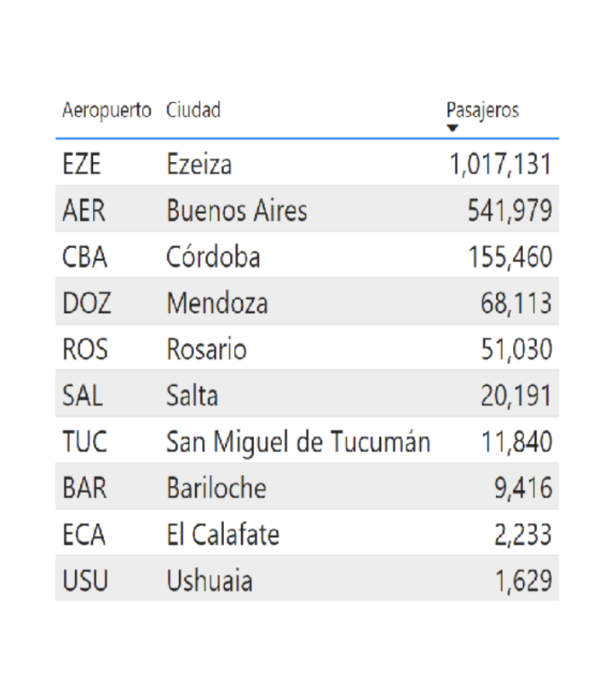Select the USU airport code cell
The height and width of the screenshot is (682, 616).
point(85,581)
